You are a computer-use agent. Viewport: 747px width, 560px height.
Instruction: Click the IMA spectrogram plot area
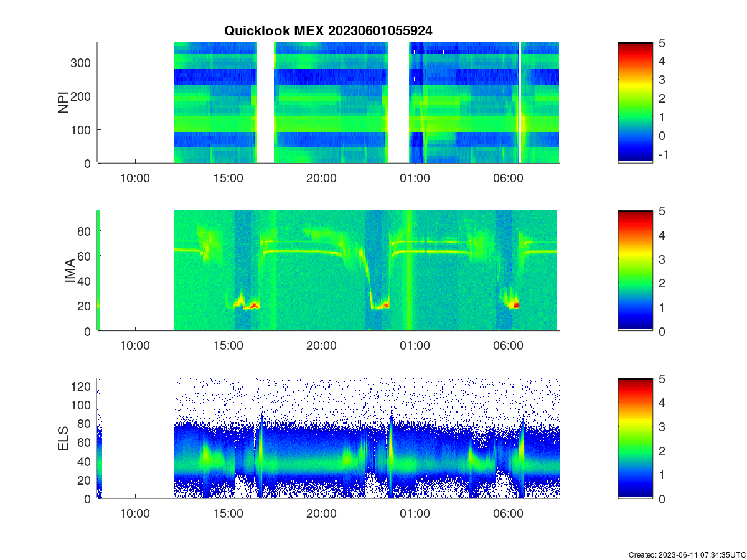pyautogui.click(x=328, y=270)
